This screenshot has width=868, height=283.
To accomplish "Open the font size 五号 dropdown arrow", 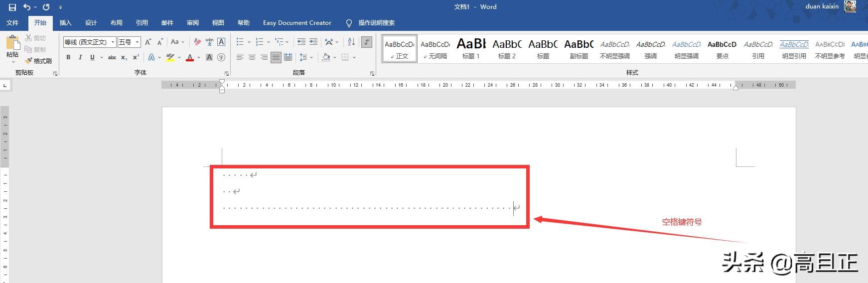I will [137, 42].
